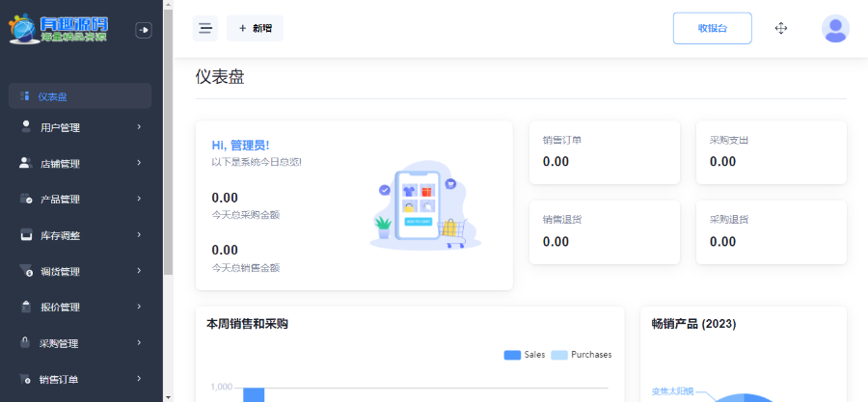Viewport: 868px width, 402px height.
Task: Click the sidebar collapse arrow icon beside the logo
Action: (144, 31)
